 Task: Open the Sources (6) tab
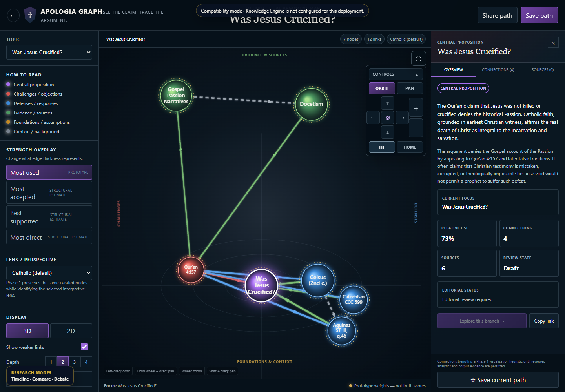pyautogui.click(x=543, y=70)
